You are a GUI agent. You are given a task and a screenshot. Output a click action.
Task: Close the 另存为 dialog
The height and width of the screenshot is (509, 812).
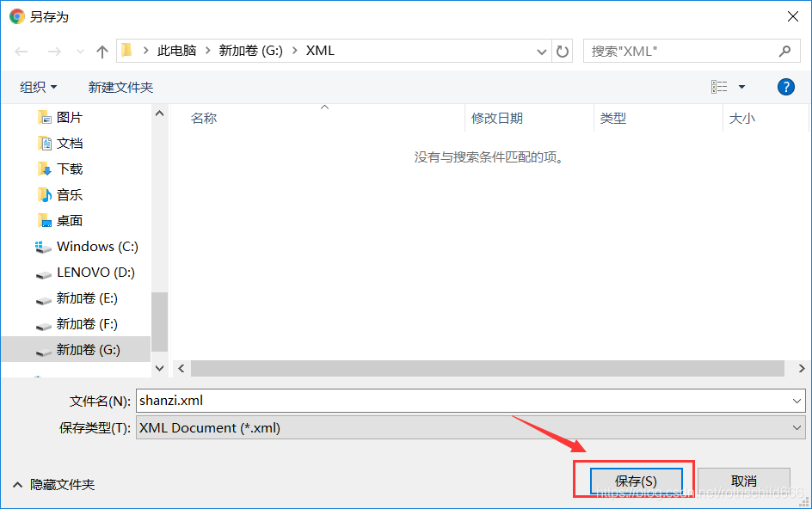point(793,16)
